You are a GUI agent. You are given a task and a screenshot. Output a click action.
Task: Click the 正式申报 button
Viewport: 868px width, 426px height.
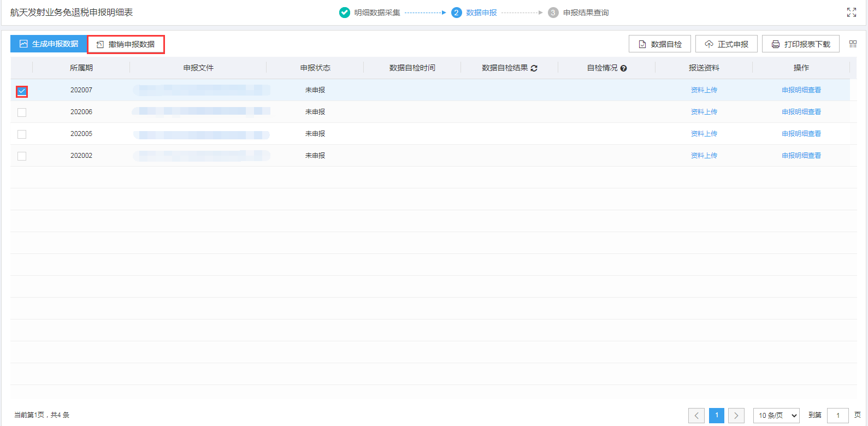727,44
